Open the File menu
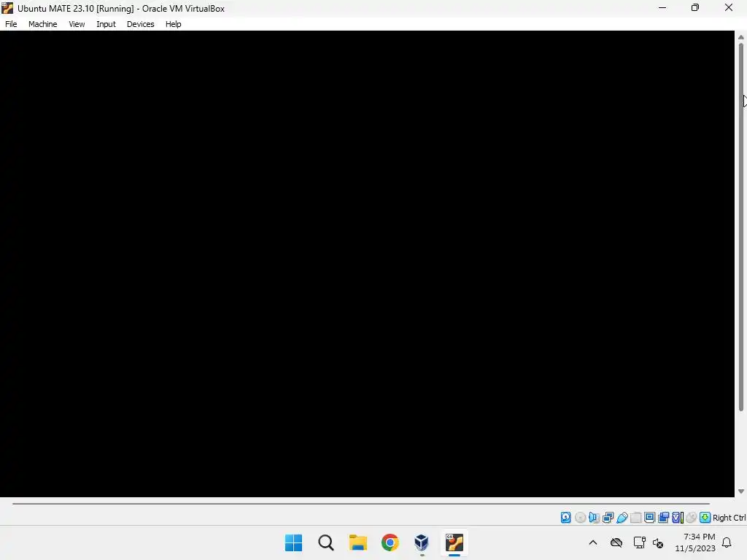This screenshot has width=747, height=560. point(11,24)
